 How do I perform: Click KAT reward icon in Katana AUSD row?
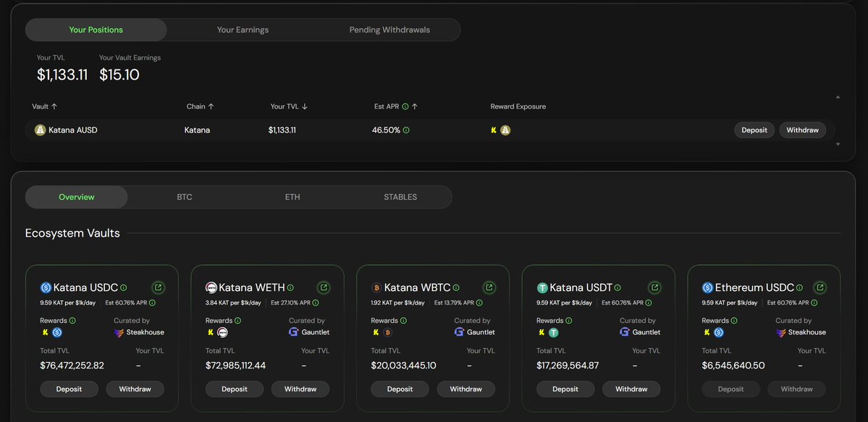tap(493, 131)
